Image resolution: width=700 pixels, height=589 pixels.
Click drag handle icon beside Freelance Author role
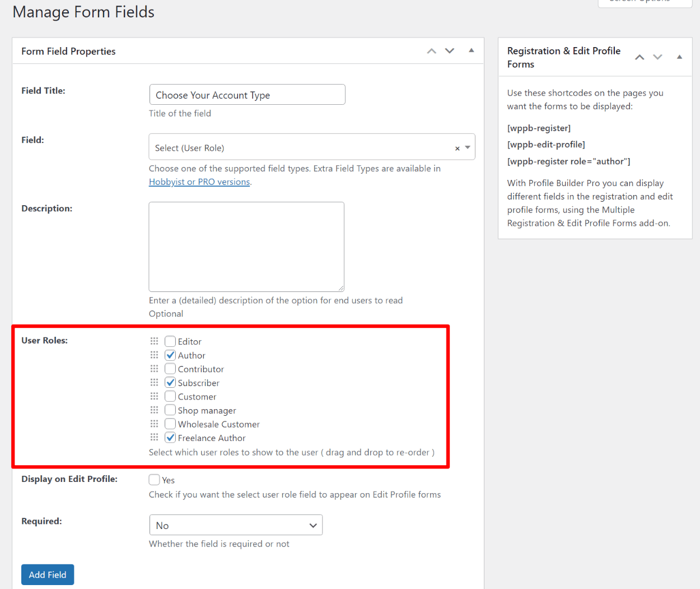(x=155, y=437)
